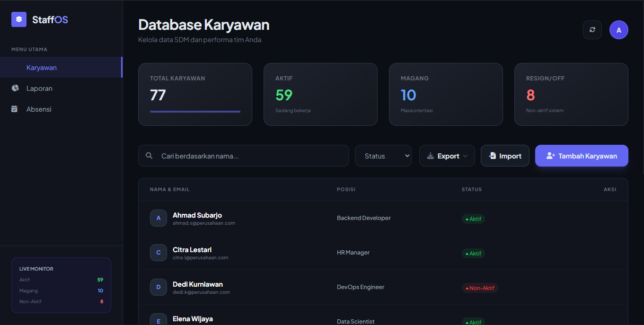
Task: Click the StaffOS logo icon
Action: click(x=19, y=19)
